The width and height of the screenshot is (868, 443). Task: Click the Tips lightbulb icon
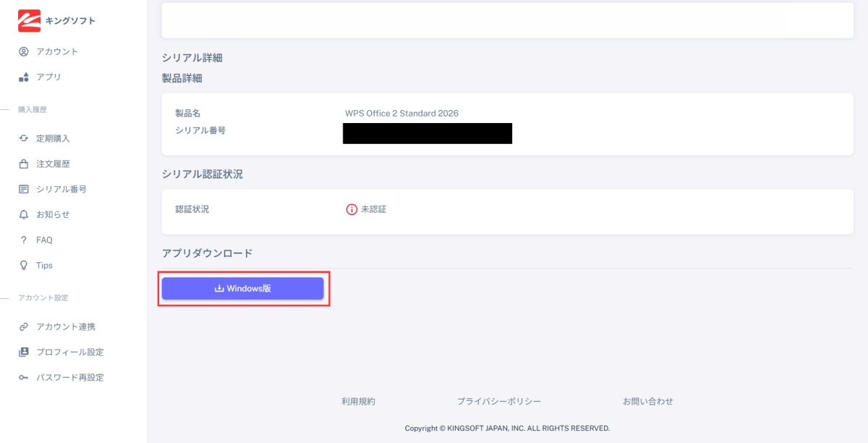(x=24, y=265)
